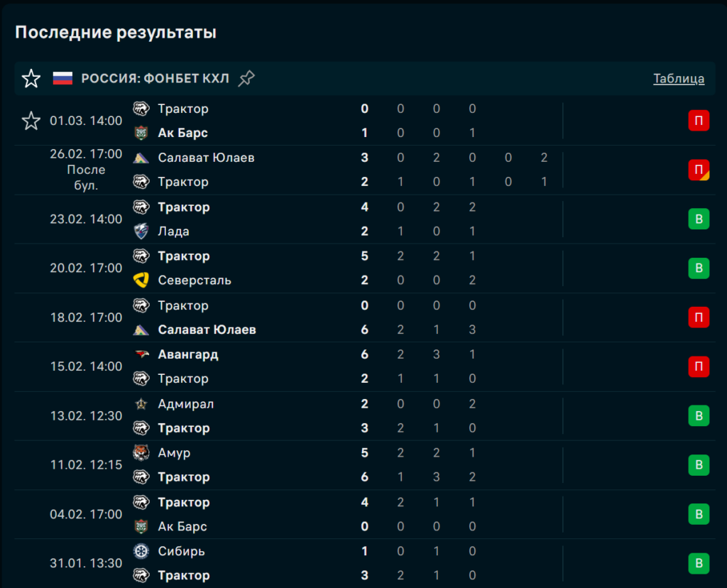The image size is (727, 588).
Task: Select Авангард team name in 15.02 match
Action: [188, 354]
